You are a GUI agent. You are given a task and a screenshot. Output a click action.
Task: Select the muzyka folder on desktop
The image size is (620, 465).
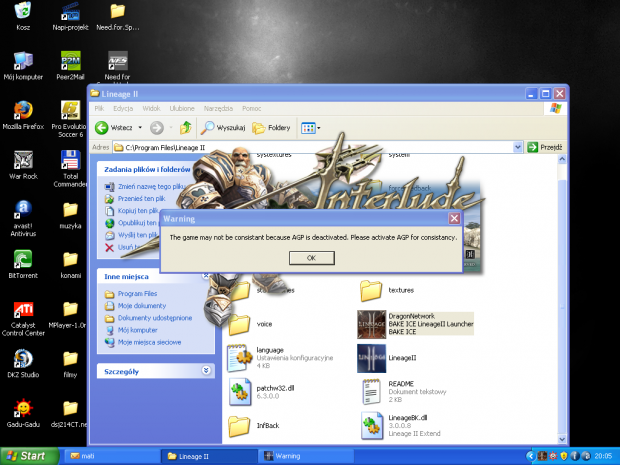70,215
